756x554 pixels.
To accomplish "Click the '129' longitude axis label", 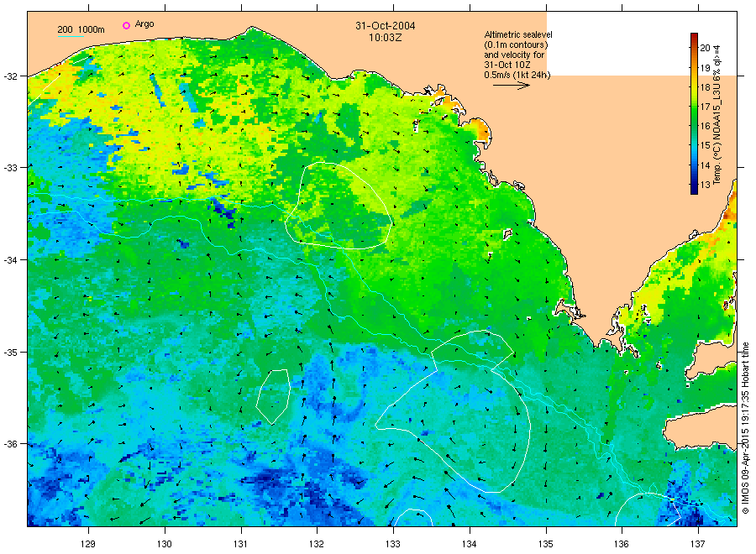I will click(x=88, y=544).
